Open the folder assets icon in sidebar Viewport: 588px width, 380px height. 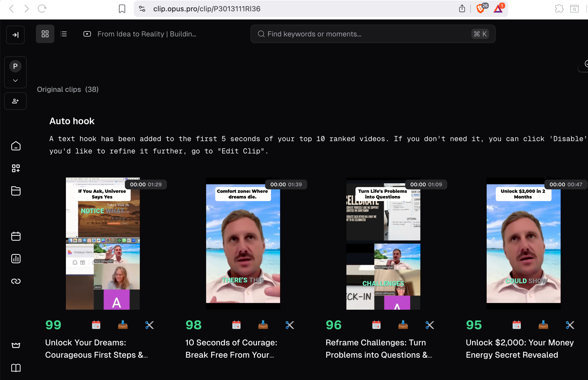16,191
